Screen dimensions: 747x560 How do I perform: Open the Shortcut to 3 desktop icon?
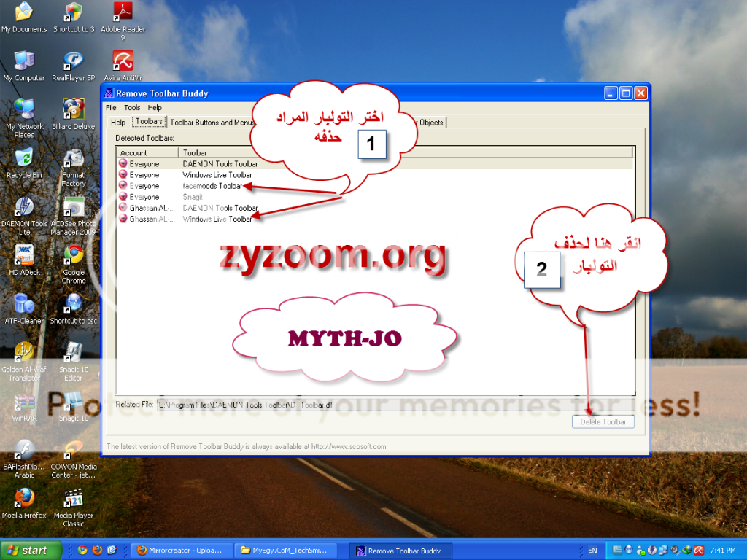click(74, 17)
